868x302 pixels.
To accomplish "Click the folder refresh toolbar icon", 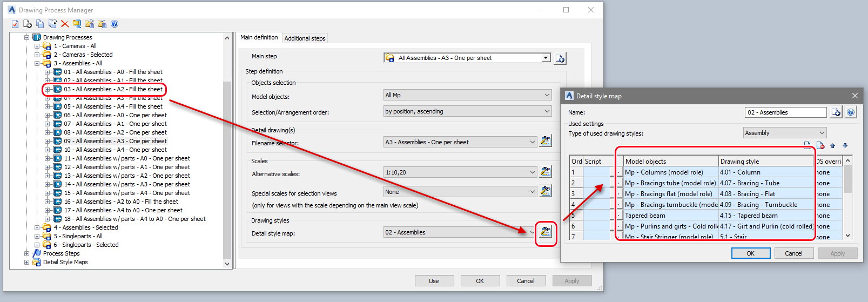I will point(77,24).
